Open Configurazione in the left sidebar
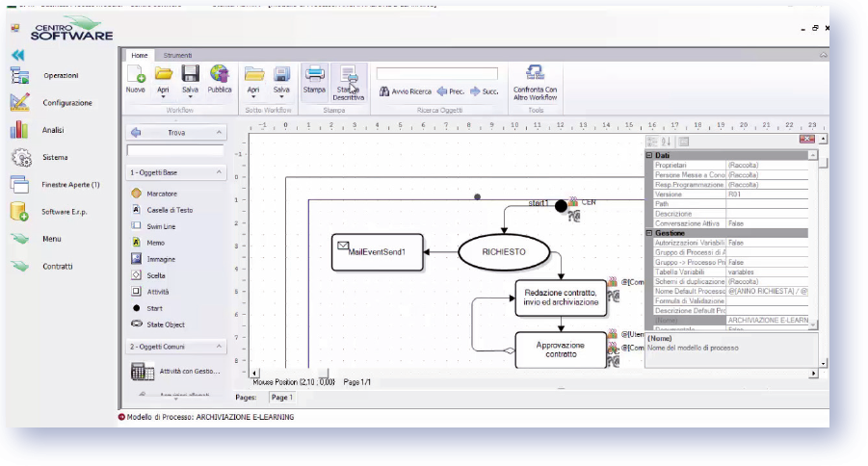 pyautogui.click(x=66, y=103)
